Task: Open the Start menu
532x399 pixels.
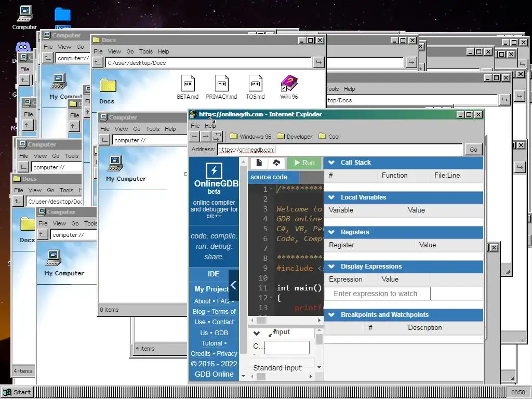Action: tap(17, 392)
